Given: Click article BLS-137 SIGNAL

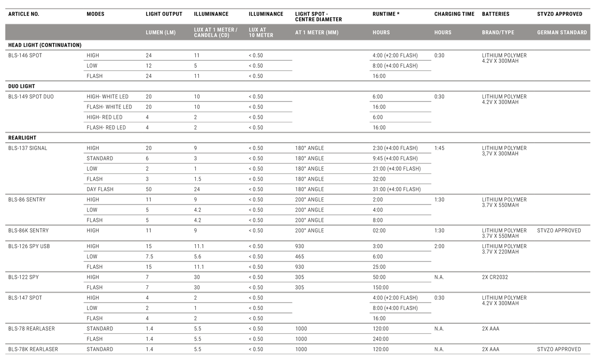Looking at the screenshot, I should click(x=28, y=148).
